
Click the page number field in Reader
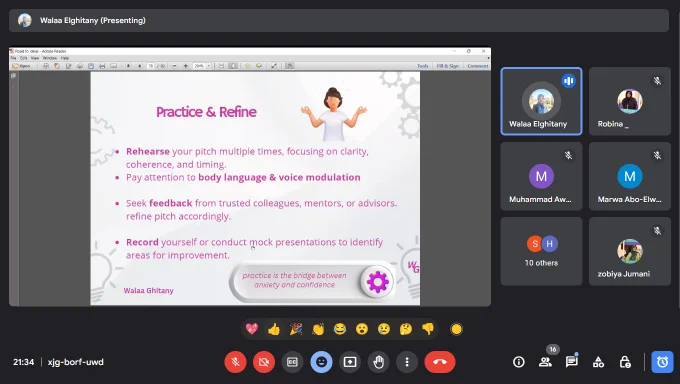click(x=150, y=66)
